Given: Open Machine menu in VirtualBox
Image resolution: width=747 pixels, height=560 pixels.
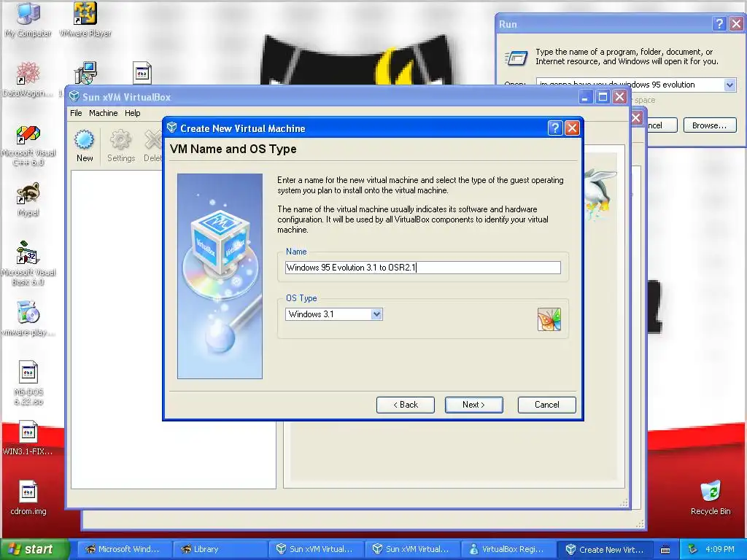Looking at the screenshot, I should click(103, 113).
